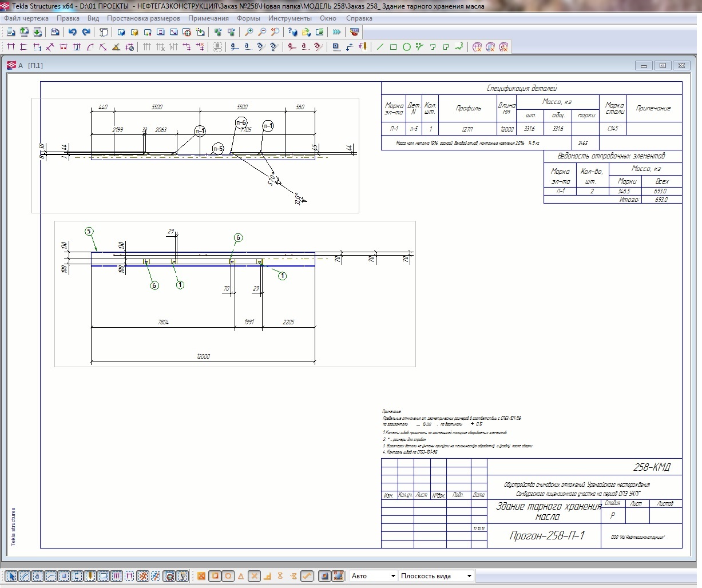Toggle the orange circle snap switch
The image size is (702, 588).
click(228, 576)
